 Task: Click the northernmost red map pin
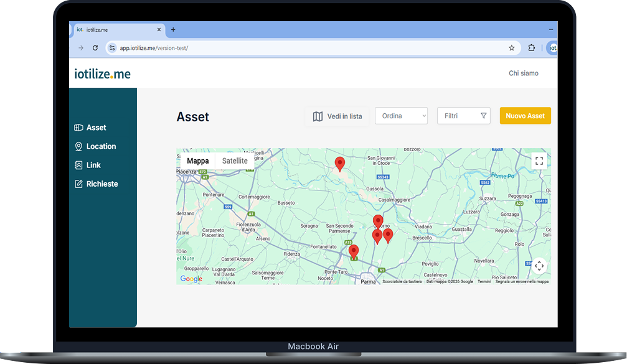coord(339,163)
